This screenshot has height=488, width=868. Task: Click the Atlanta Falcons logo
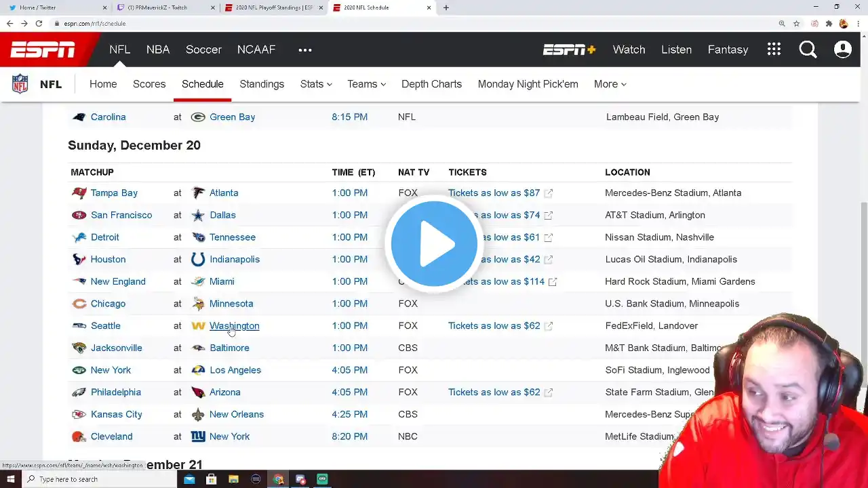point(198,193)
